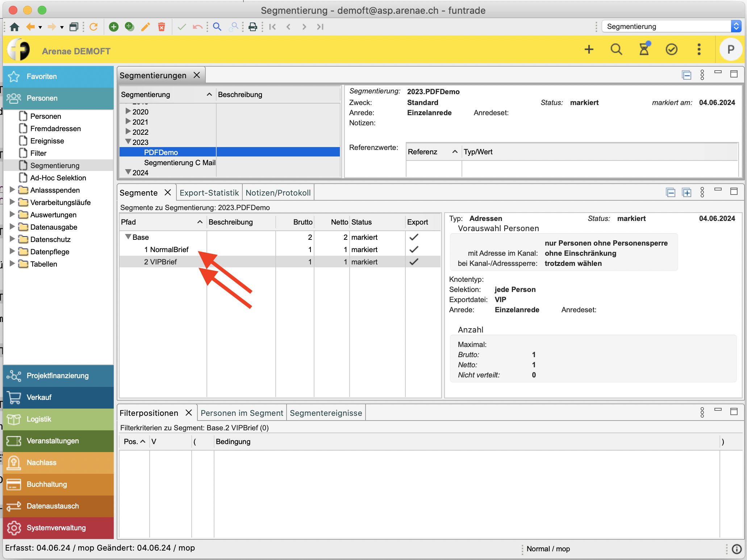Click the pencil edit icon
The image size is (747, 560).
point(146,27)
